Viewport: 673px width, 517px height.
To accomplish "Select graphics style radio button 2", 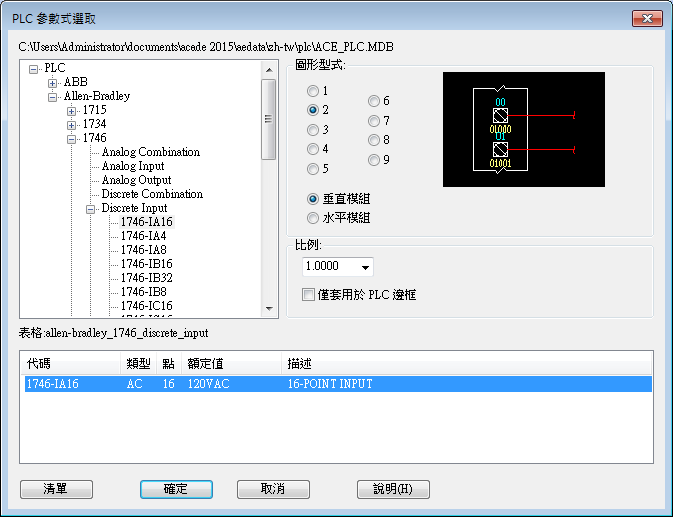I will [313, 110].
